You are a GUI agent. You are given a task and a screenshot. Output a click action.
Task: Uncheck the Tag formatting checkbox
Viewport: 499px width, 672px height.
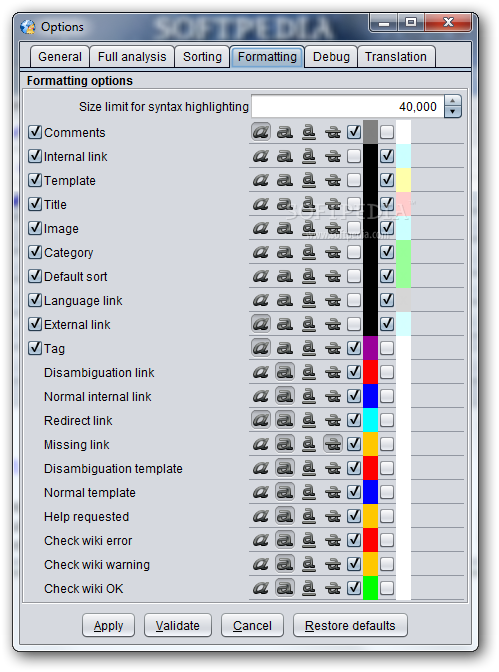(x=35, y=348)
